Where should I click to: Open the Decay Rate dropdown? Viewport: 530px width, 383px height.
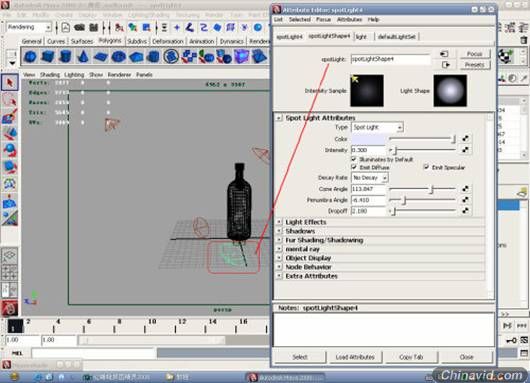pos(370,177)
